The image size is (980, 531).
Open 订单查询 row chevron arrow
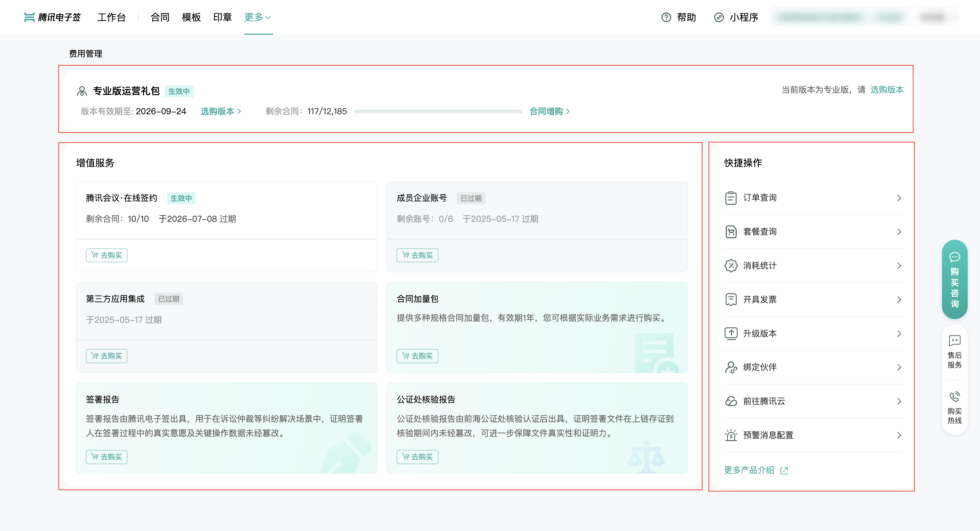tap(899, 198)
